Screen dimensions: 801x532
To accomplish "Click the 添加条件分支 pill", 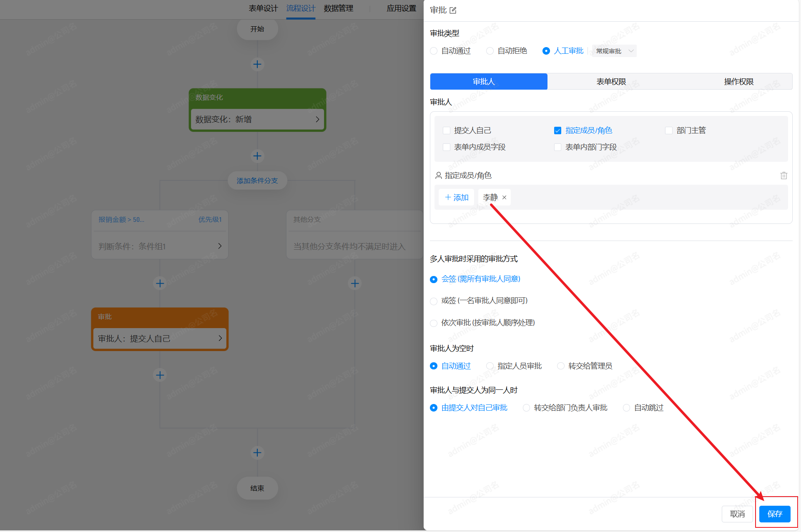I will coord(257,181).
